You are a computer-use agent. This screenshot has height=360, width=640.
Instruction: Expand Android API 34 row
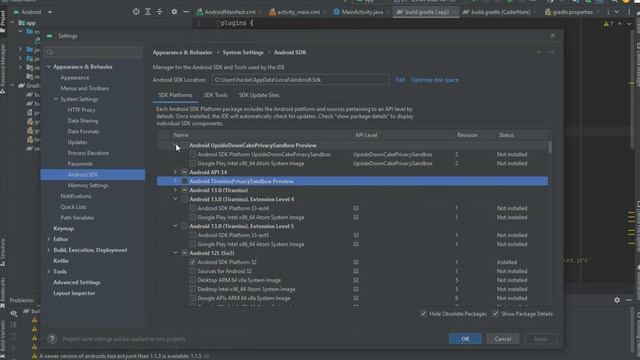click(176, 172)
